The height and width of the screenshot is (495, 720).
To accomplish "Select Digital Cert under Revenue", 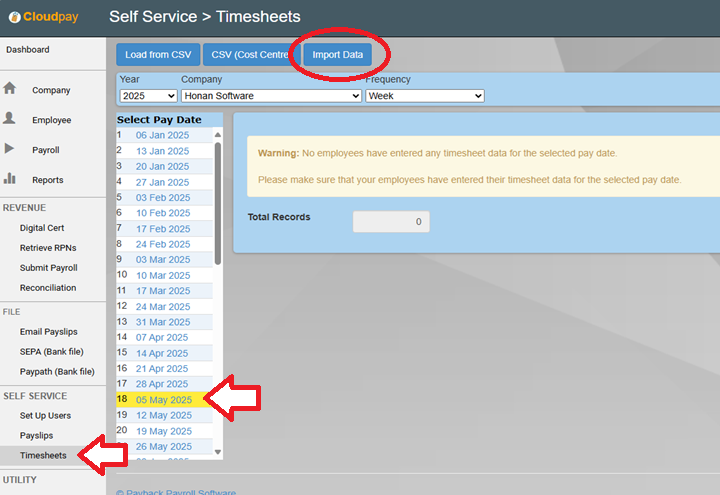I will coord(41,228).
